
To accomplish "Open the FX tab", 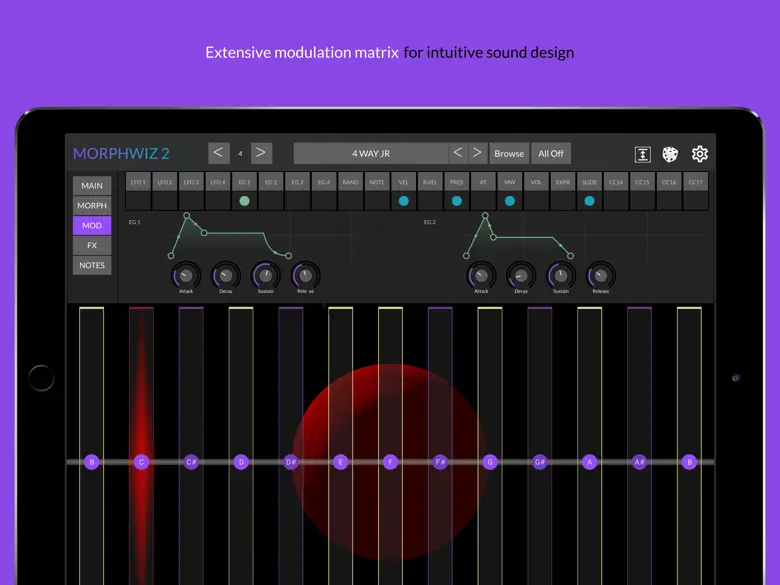I will 92,245.
